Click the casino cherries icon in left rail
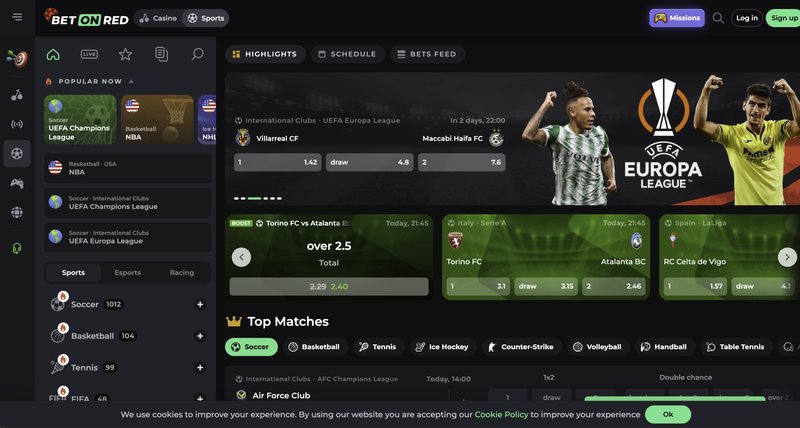 17,95
